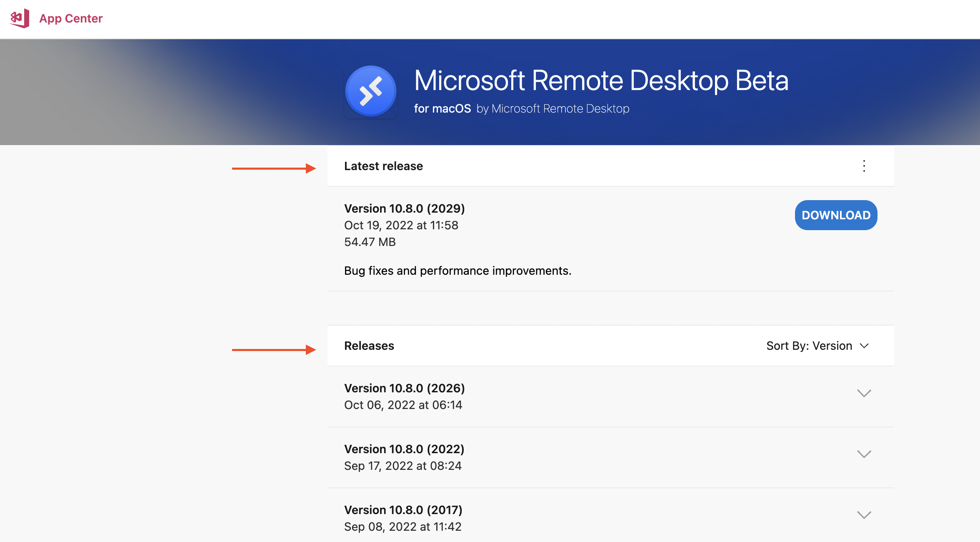Viewport: 980px width, 542px height.
Task: Click the App Center logo icon
Action: 18,18
